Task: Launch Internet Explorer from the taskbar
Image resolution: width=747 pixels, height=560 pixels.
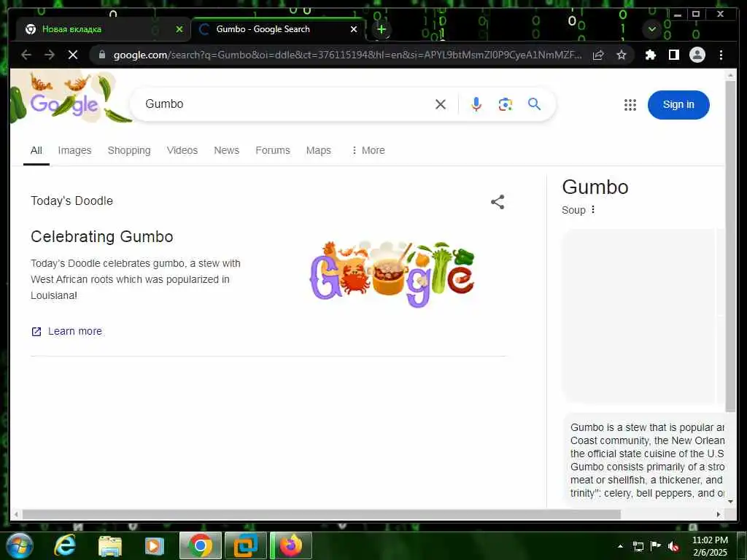Action: [x=64, y=545]
